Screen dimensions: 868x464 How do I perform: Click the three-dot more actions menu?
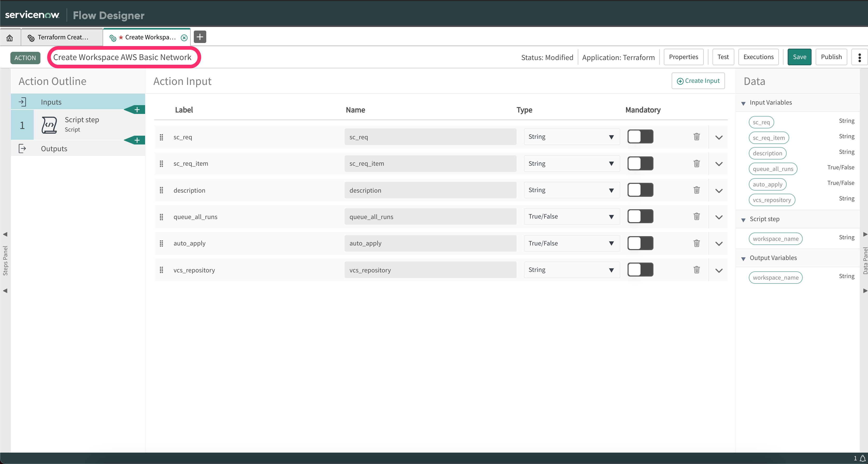[859, 57]
